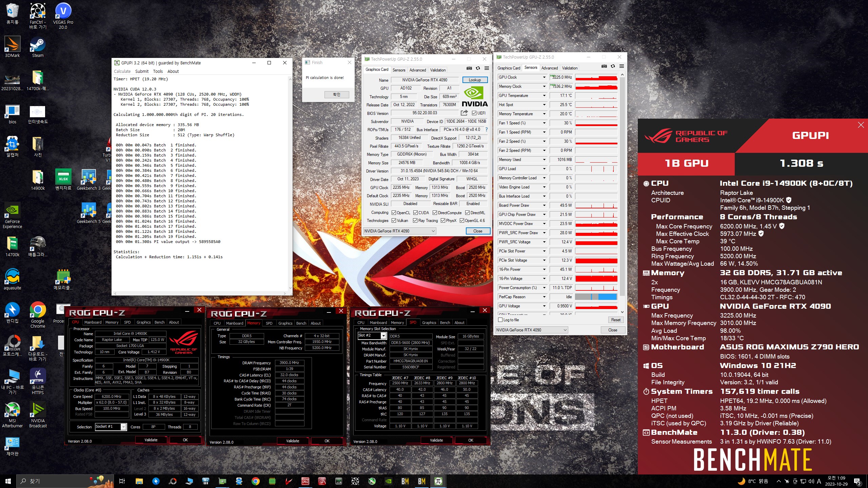Switch to Validation tab in GPU-Z Sensors window
The image size is (868, 488).
(x=570, y=68)
